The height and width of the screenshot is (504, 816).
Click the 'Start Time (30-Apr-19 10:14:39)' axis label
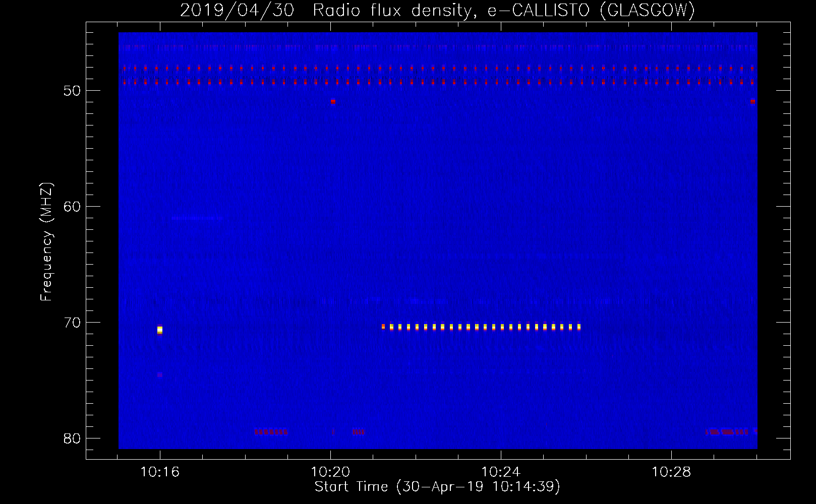[437, 487]
